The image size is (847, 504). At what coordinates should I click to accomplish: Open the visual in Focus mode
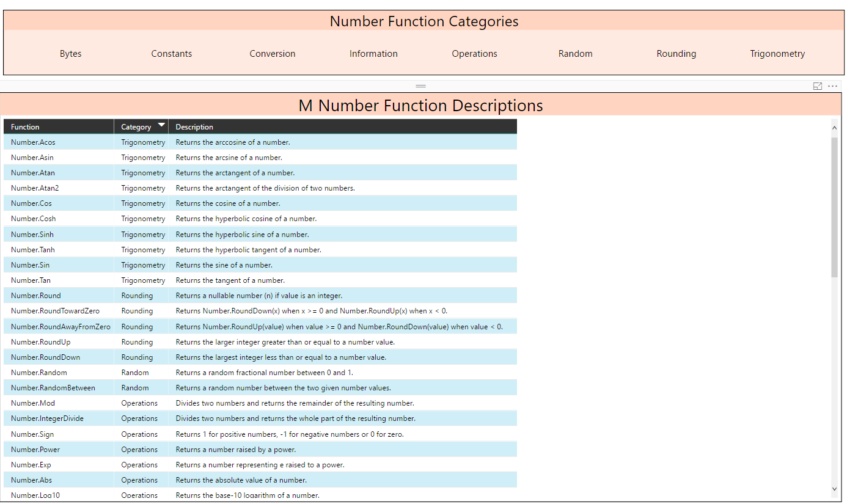tap(818, 86)
